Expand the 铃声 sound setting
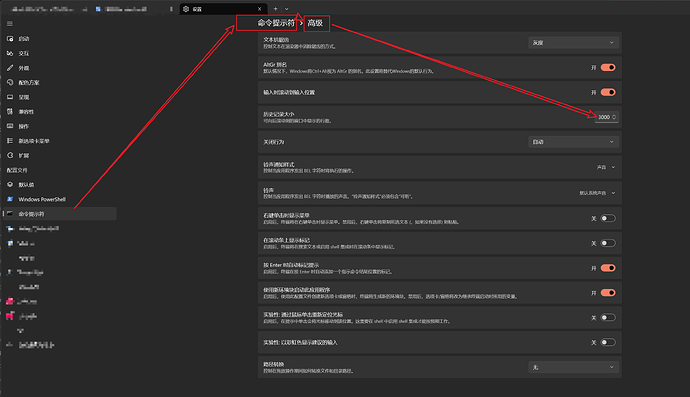Image resolution: width=690 pixels, height=397 pixels. 440,193
